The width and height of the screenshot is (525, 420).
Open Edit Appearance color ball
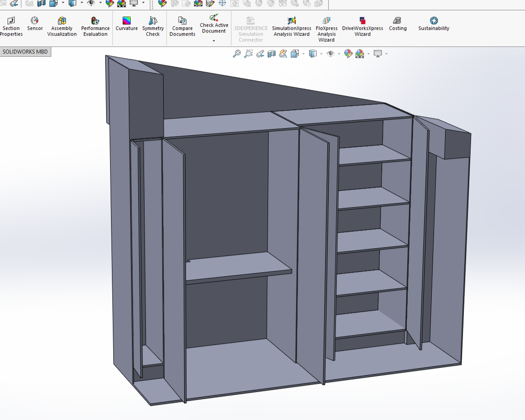348,54
